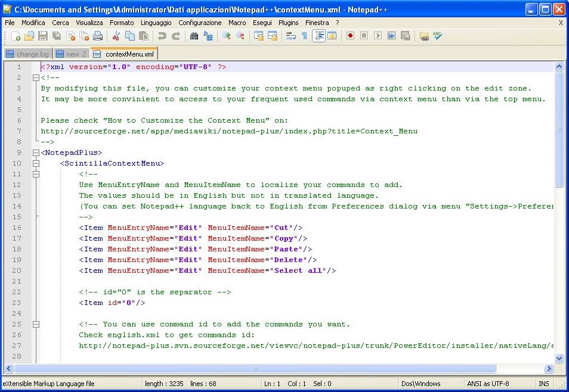Viewport: 569px width, 392px height.
Task: Click line 16 Cut menu item text
Action: coord(283,228)
